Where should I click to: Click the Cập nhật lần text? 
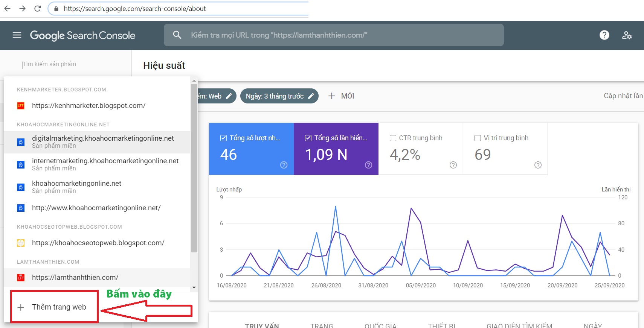(624, 96)
